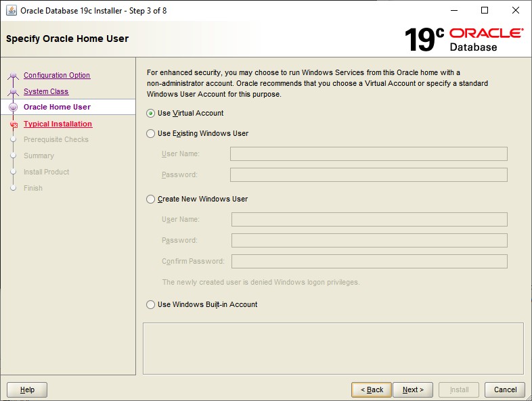Select Create New Windows User option
Viewport: 532px width, 401px height.
[151, 199]
